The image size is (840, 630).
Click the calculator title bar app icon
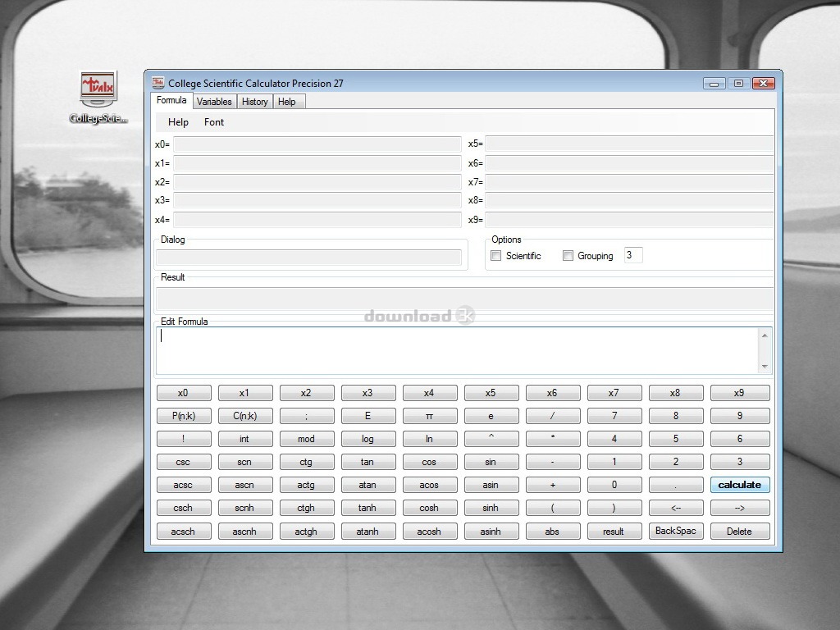(x=158, y=83)
